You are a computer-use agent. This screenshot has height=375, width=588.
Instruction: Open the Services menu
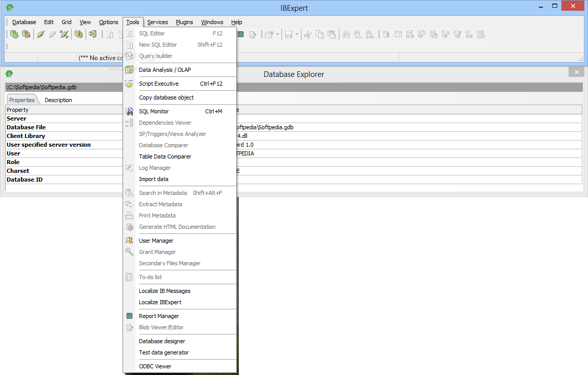(157, 22)
